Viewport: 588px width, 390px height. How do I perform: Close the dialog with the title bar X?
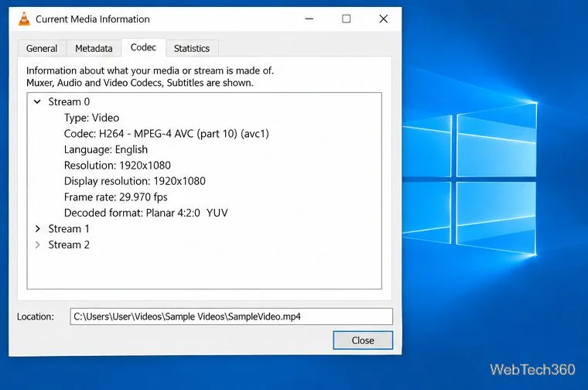click(x=383, y=19)
